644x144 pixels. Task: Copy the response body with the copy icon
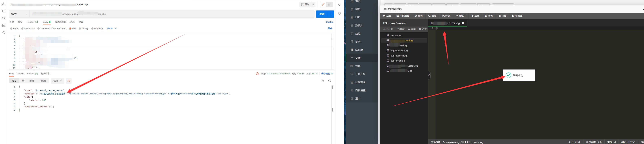tap(322, 81)
